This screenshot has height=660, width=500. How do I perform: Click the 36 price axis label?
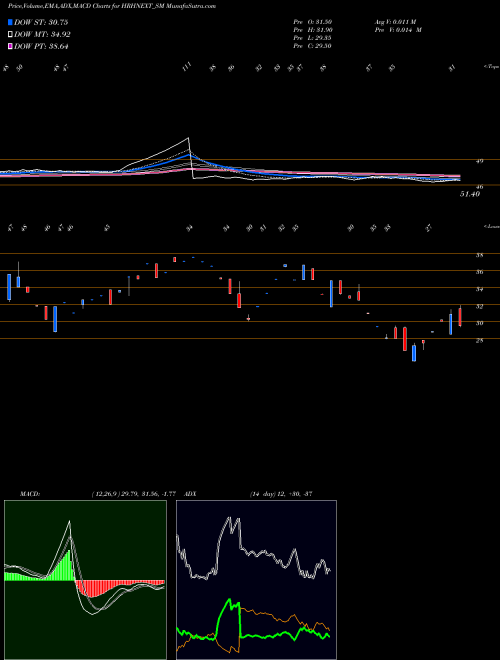[x=479, y=272]
